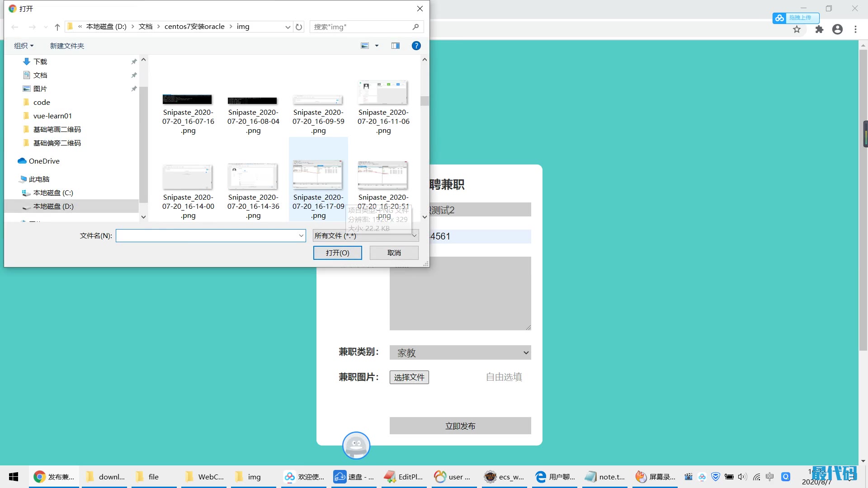Image resolution: width=868 pixels, height=488 pixels.
Task: Click the refresh icon beside address path
Action: tap(299, 27)
